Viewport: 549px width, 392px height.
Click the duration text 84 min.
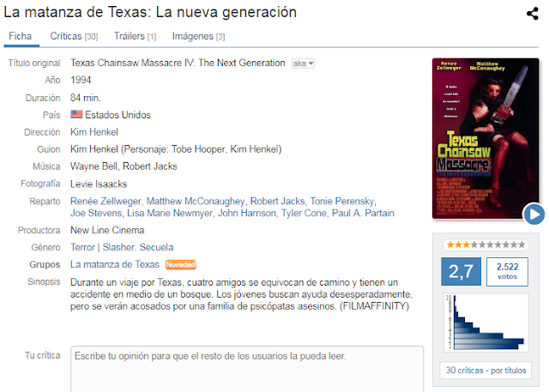point(86,98)
